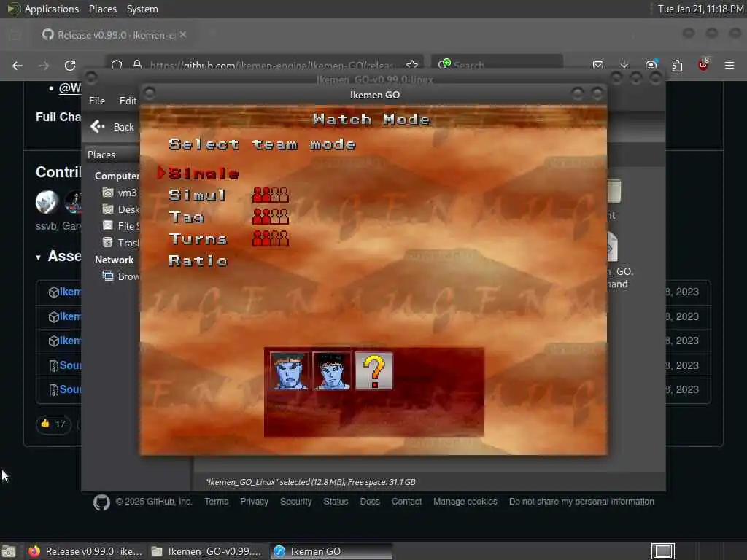This screenshot has width=747, height=560.
Task: Click the Firefox address bar URL
Action: pos(271,65)
